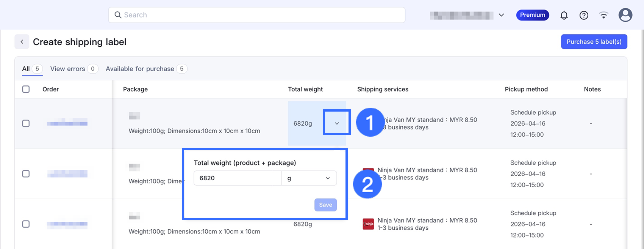Click the back arrow beside Create shipping label
Viewport: 644px width, 249px height.
pos(22,42)
